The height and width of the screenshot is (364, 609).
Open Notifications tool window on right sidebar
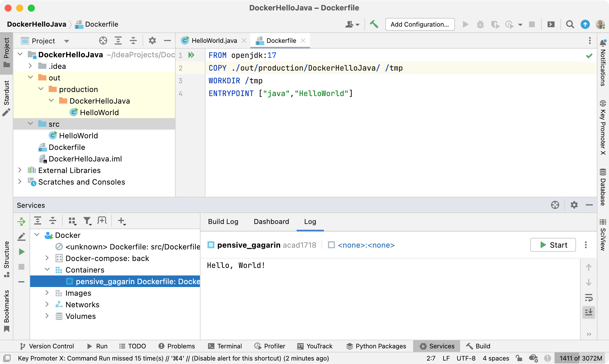point(603,62)
